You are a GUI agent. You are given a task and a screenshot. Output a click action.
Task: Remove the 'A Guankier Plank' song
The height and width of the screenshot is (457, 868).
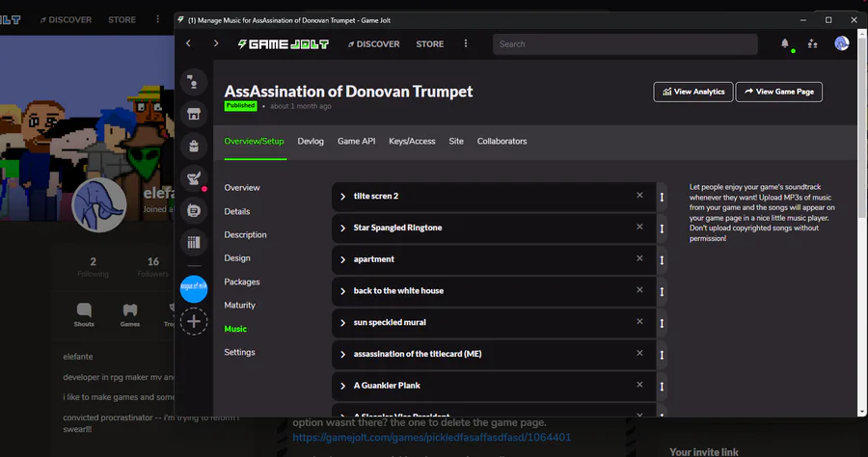point(639,385)
